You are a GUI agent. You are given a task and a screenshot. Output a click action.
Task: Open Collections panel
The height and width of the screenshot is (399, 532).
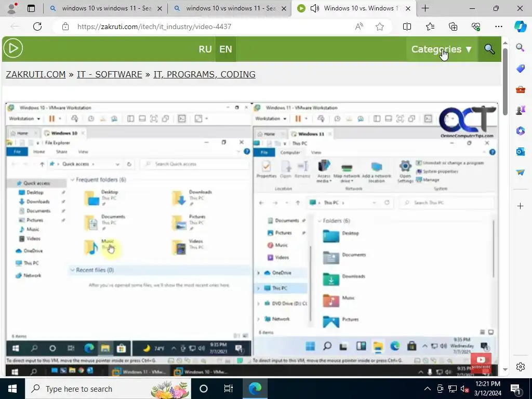pyautogui.click(x=453, y=26)
